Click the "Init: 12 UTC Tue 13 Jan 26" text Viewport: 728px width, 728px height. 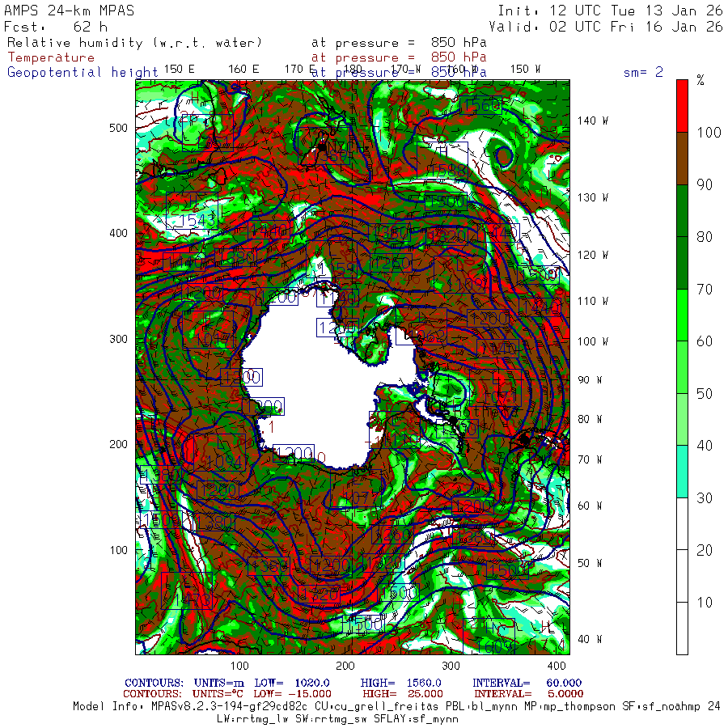(610, 11)
